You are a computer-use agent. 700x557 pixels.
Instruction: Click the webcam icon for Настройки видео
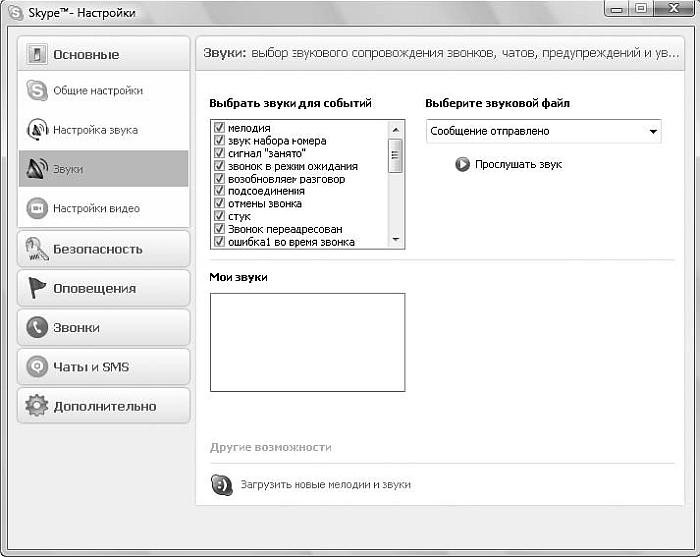[37, 208]
